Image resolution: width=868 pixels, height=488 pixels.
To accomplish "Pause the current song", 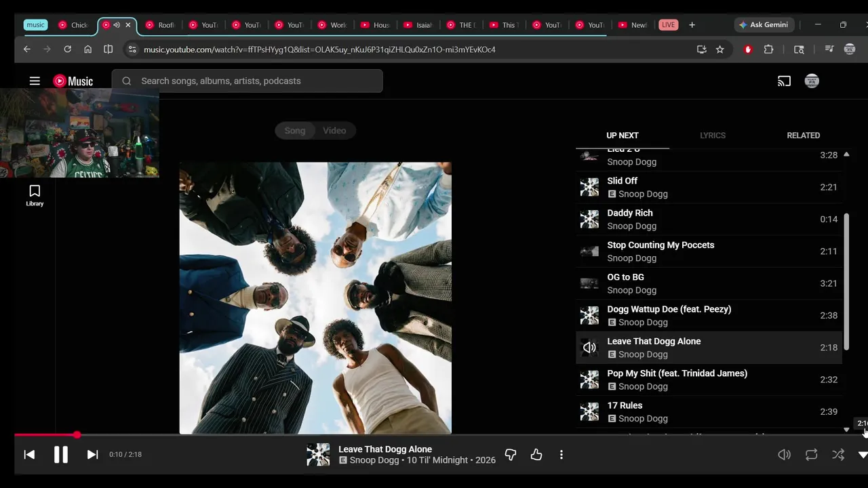I will click(61, 455).
